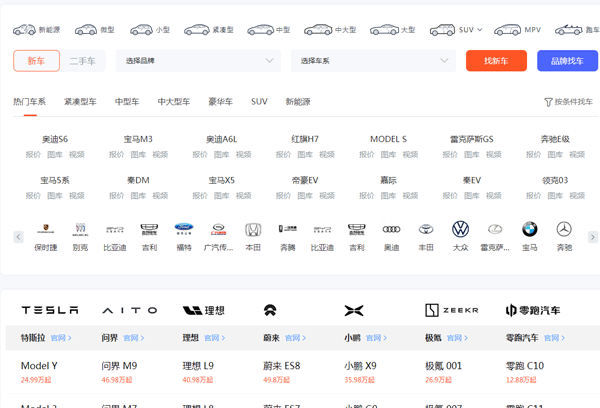Click the AITO wordmark logo
Screen dimensions: 600x408
(130, 310)
